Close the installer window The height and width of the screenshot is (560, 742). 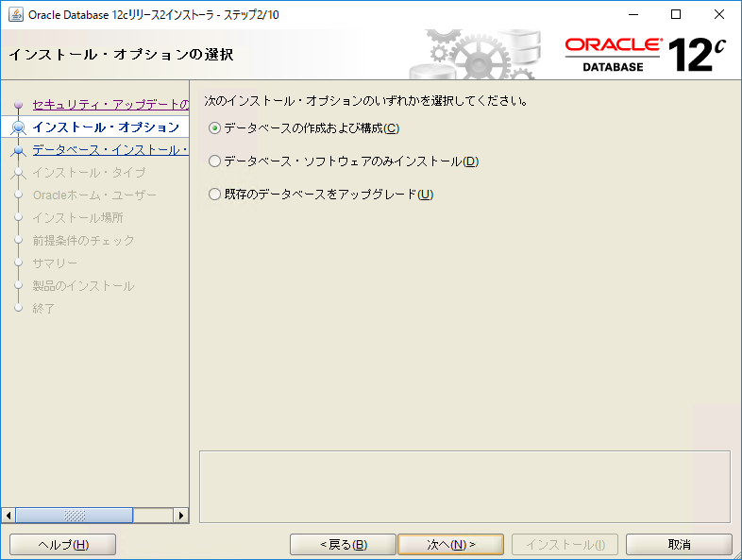pos(718,14)
